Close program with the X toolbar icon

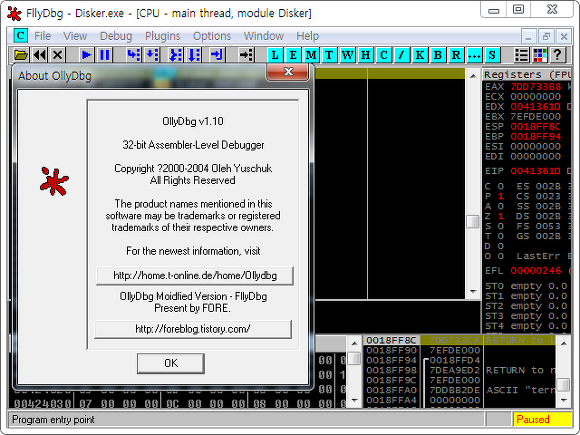(x=57, y=55)
